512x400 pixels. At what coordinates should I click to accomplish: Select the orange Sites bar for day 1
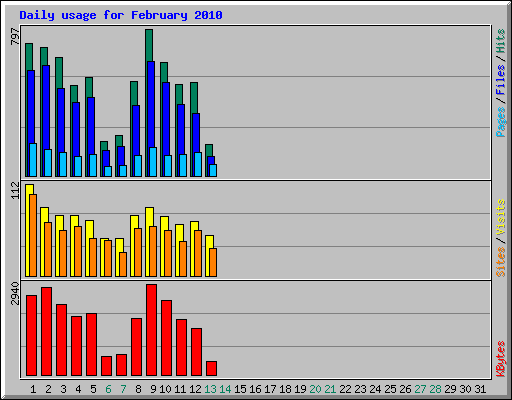[x=33, y=235]
